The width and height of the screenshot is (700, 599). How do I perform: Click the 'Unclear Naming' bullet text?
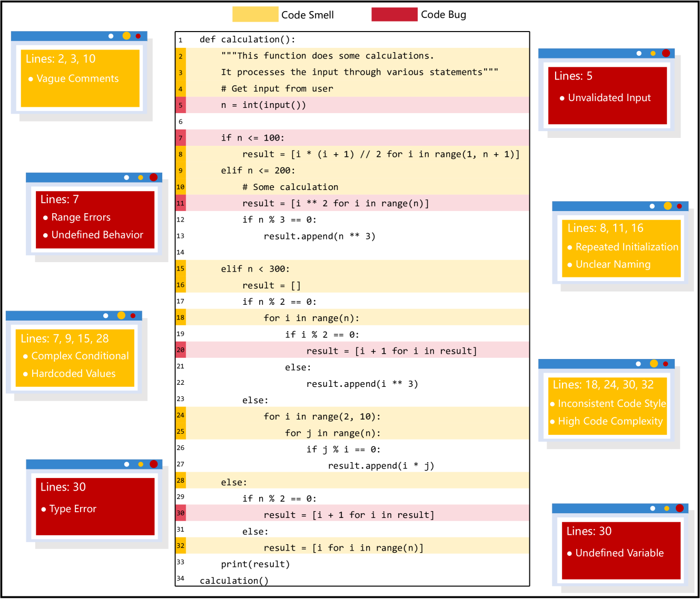[613, 264]
